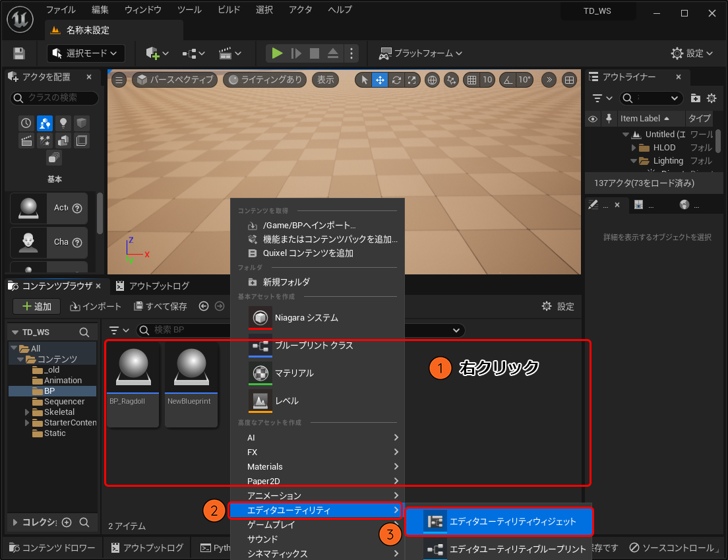Toggle the eye visibility column in Outliner

(x=593, y=119)
